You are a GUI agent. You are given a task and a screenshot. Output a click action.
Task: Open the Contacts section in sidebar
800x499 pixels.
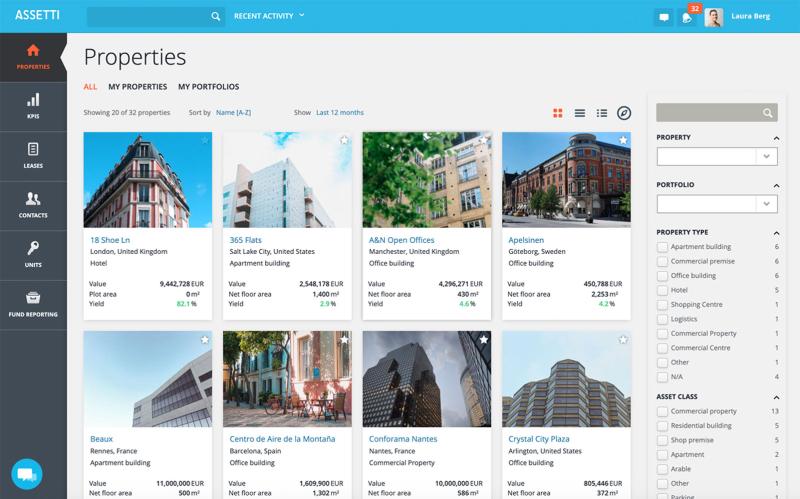33,206
